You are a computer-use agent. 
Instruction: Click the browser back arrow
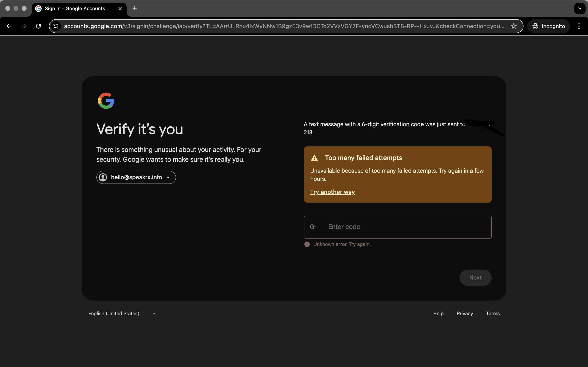tap(9, 26)
